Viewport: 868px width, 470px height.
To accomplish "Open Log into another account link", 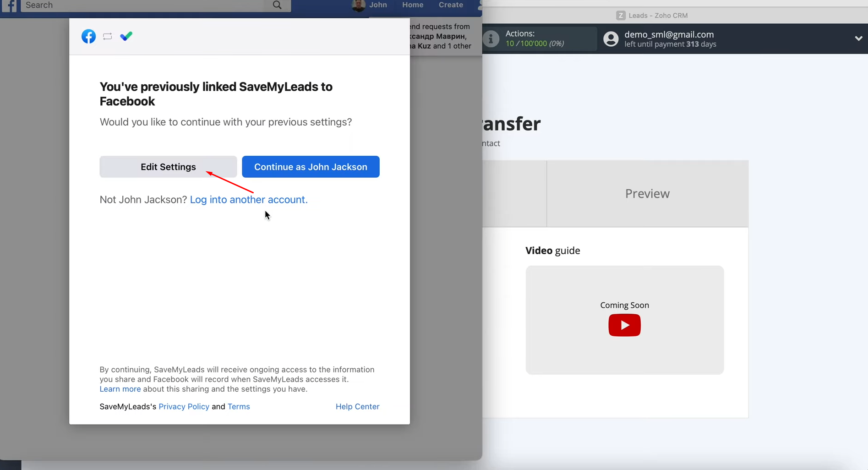I will click(x=249, y=200).
